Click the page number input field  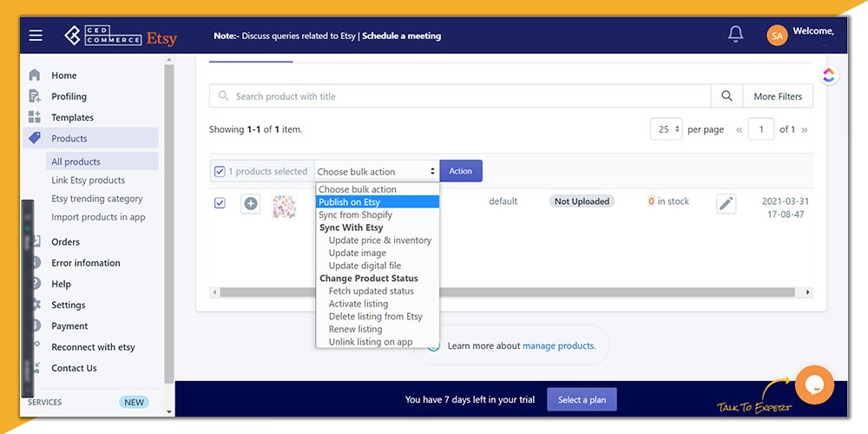(x=761, y=129)
